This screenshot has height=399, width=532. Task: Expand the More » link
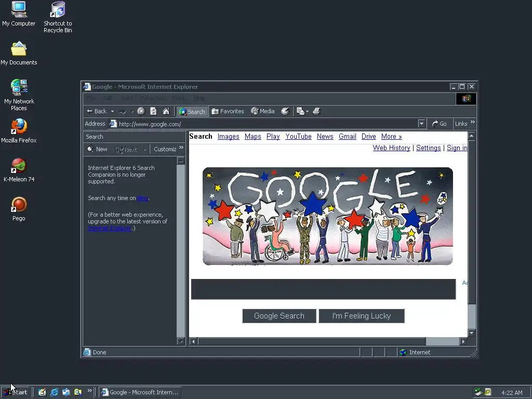(x=392, y=137)
